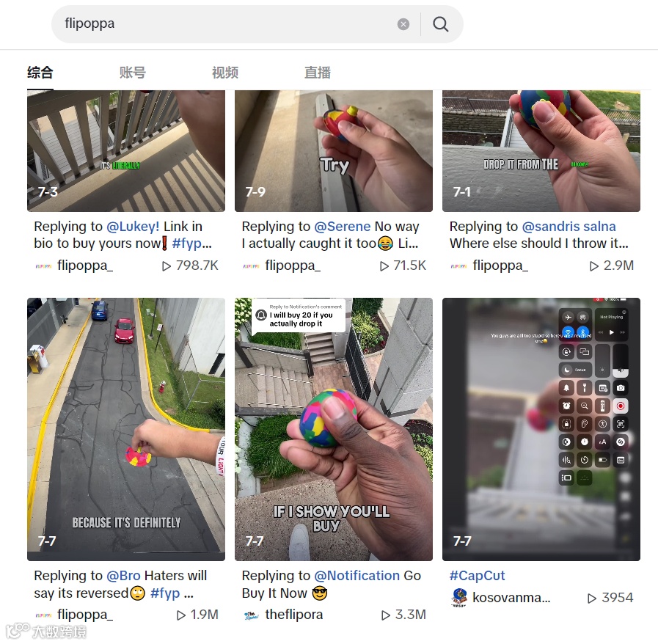Open the 'IF I SHOW YOU'LL BUY' video

[x=334, y=429]
